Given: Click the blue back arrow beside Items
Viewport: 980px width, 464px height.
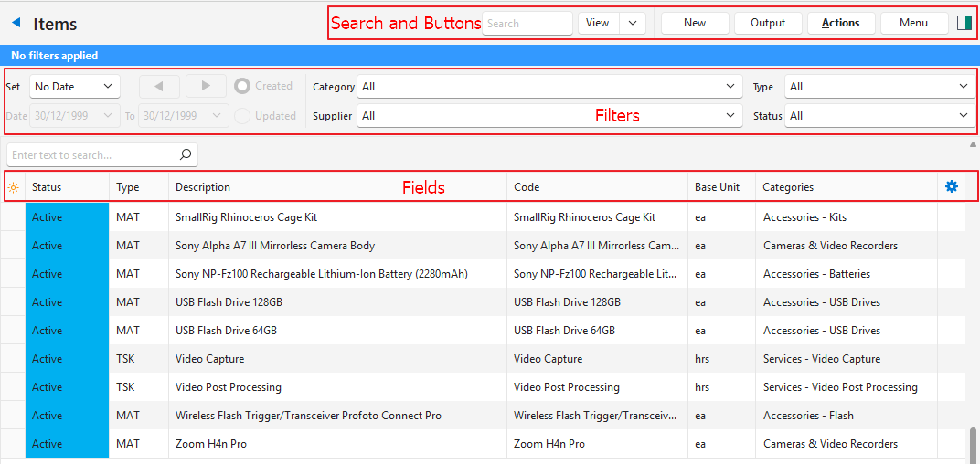Looking at the screenshot, I should [x=16, y=23].
